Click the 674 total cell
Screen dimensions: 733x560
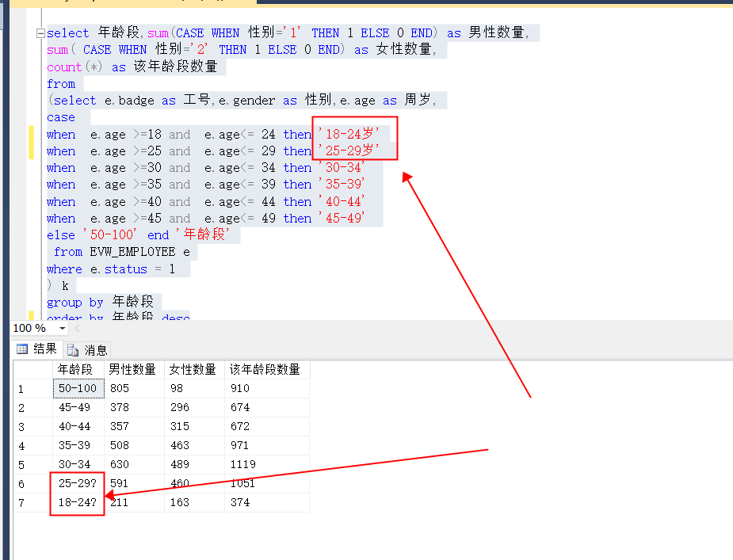pos(267,408)
